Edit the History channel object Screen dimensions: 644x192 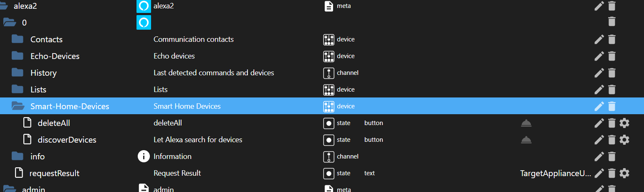(x=599, y=73)
